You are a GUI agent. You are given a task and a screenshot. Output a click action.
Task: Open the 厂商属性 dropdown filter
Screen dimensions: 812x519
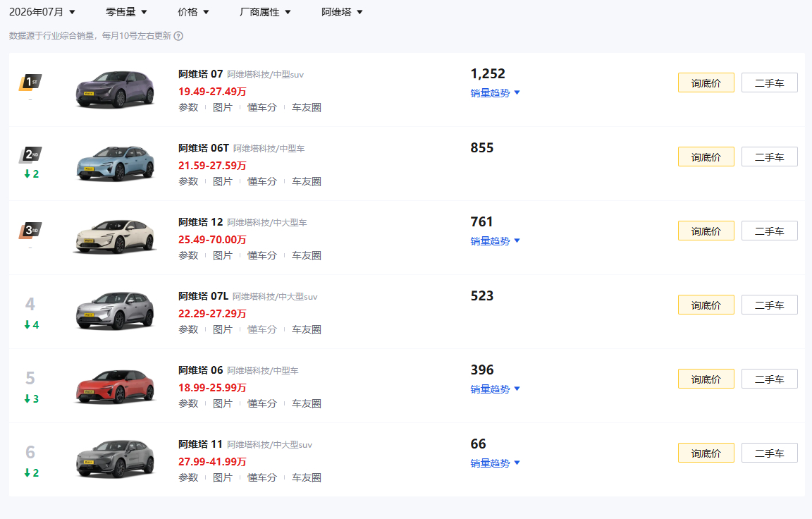pos(265,12)
